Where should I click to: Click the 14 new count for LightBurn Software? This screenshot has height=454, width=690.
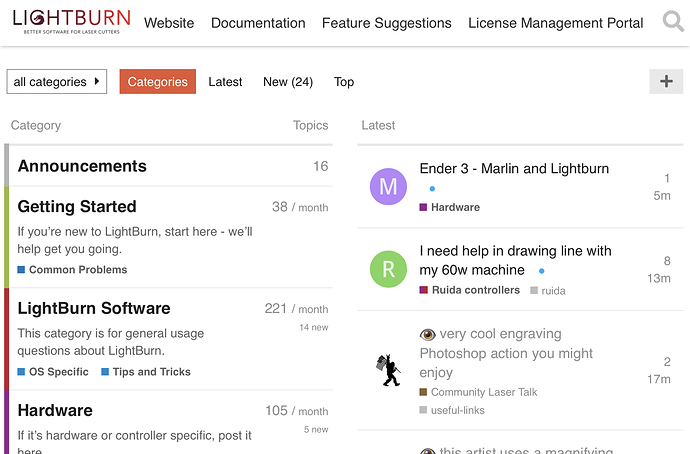[314, 327]
